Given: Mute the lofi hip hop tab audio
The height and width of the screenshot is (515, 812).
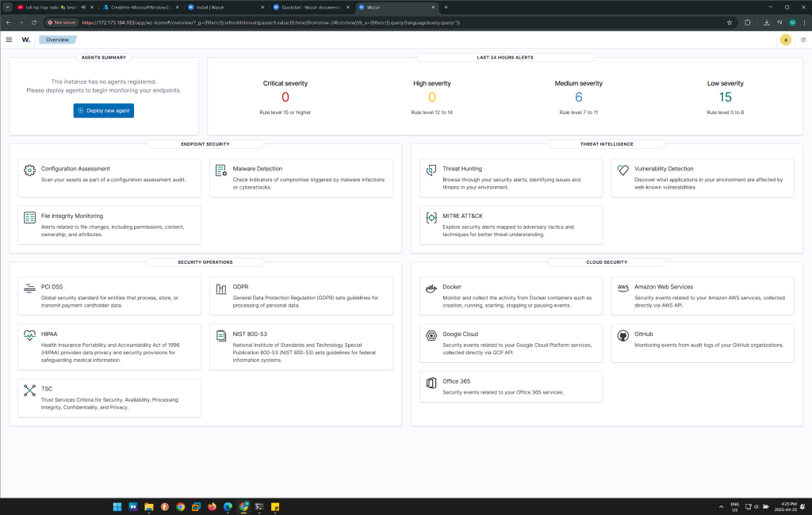Looking at the screenshot, I should pos(82,7).
